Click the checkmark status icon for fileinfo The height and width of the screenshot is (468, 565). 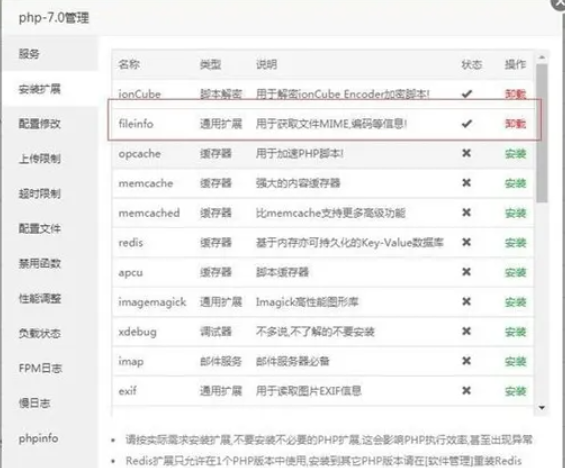467,124
